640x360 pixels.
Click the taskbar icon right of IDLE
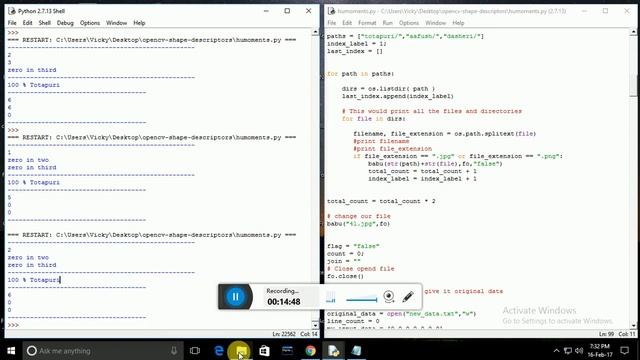click(356, 351)
